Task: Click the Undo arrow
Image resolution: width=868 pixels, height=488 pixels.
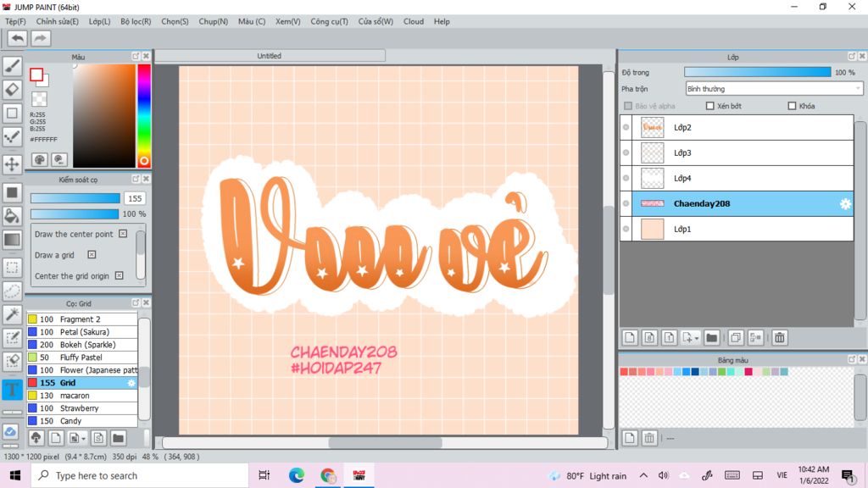Action: pos(17,38)
